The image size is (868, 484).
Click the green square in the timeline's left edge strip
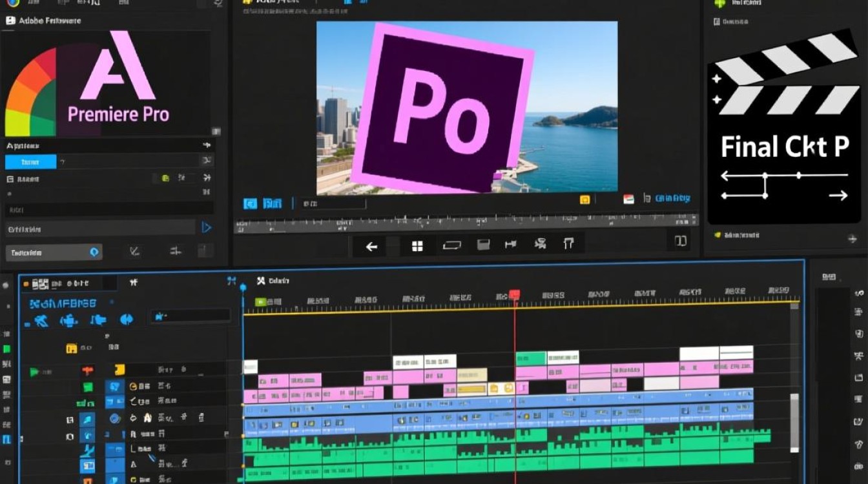[x=6, y=349]
